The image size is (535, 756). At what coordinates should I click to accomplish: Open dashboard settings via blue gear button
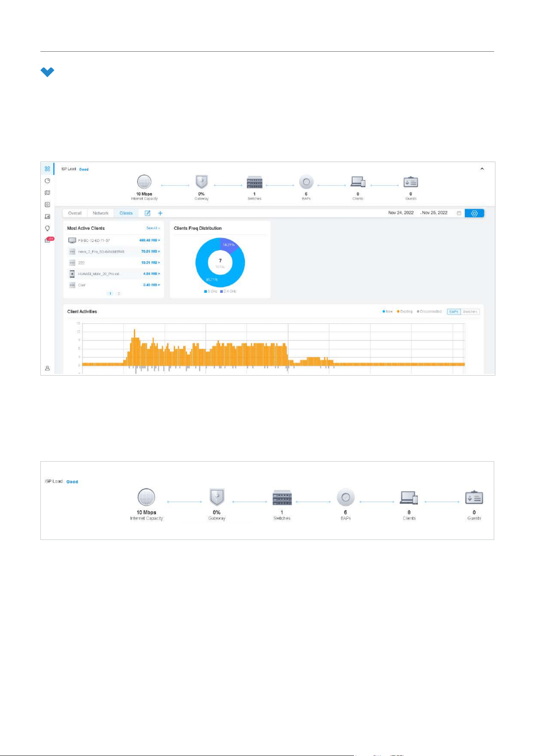coord(474,213)
